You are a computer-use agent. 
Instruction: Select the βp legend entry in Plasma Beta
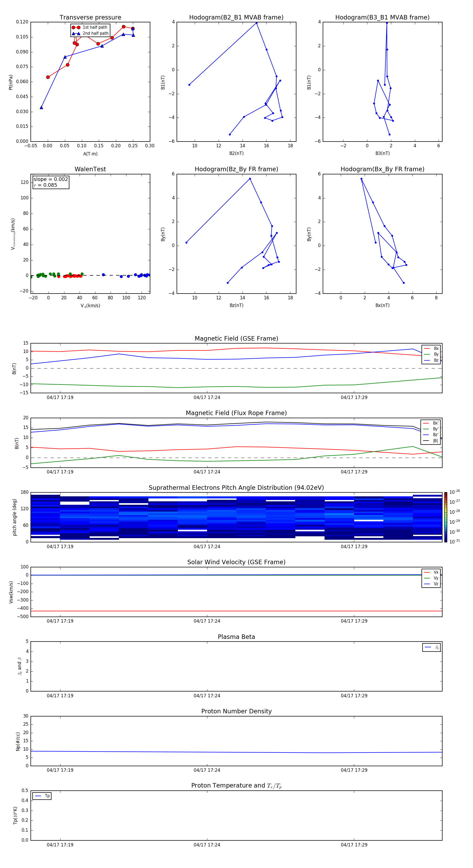coord(432,647)
